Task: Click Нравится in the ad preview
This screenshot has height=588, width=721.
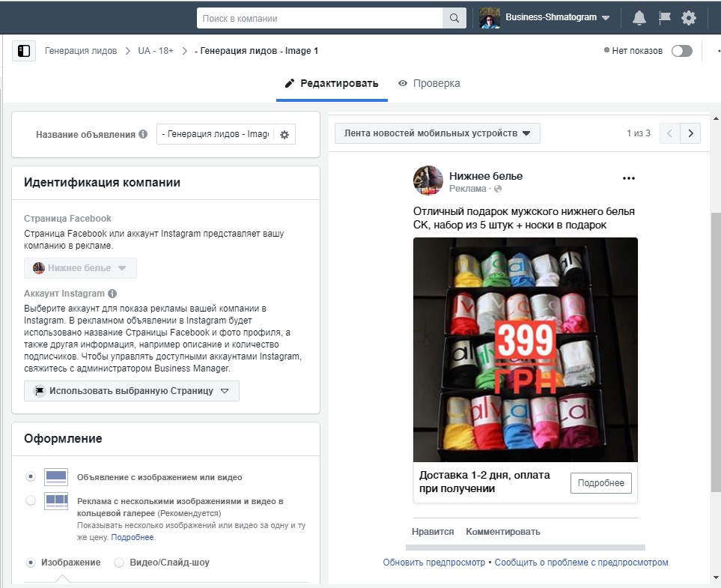Action: point(433,532)
